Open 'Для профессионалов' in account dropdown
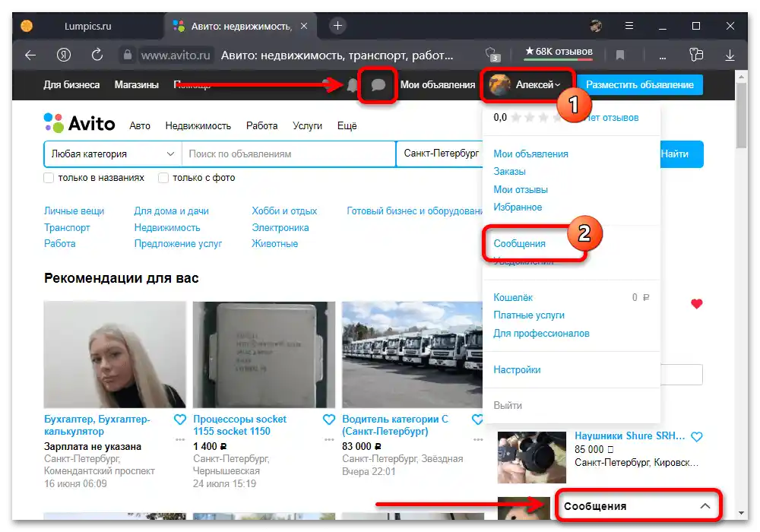The image size is (760, 532). (x=541, y=334)
